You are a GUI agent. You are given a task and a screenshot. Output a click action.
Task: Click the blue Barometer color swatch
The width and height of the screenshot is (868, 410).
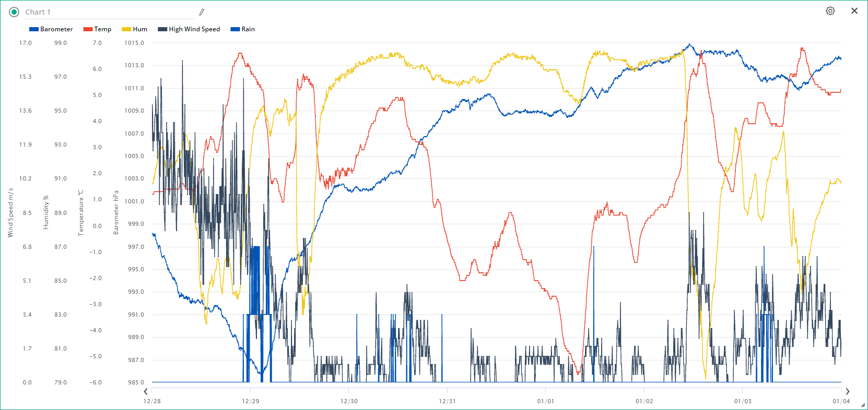click(34, 29)
